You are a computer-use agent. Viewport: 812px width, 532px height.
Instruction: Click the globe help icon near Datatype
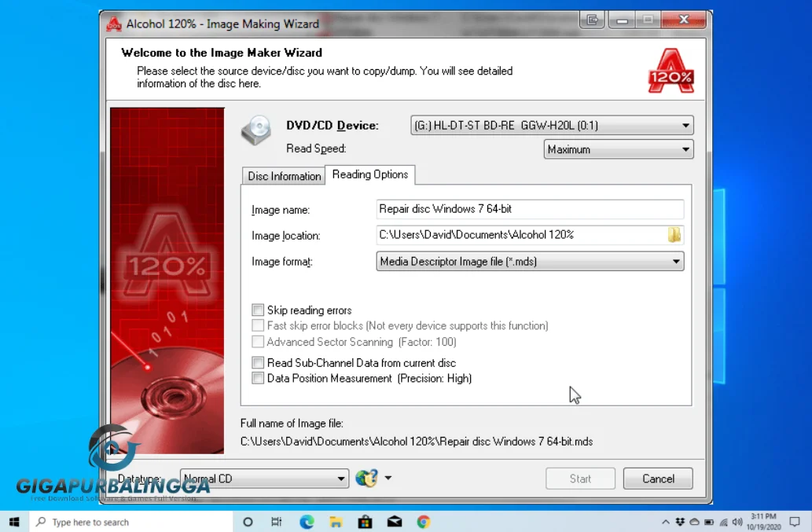(366, 478)
